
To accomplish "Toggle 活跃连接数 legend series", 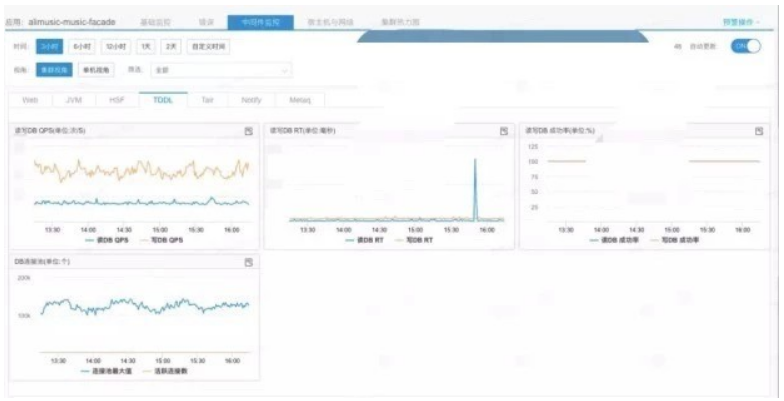I will coord(165,372).
